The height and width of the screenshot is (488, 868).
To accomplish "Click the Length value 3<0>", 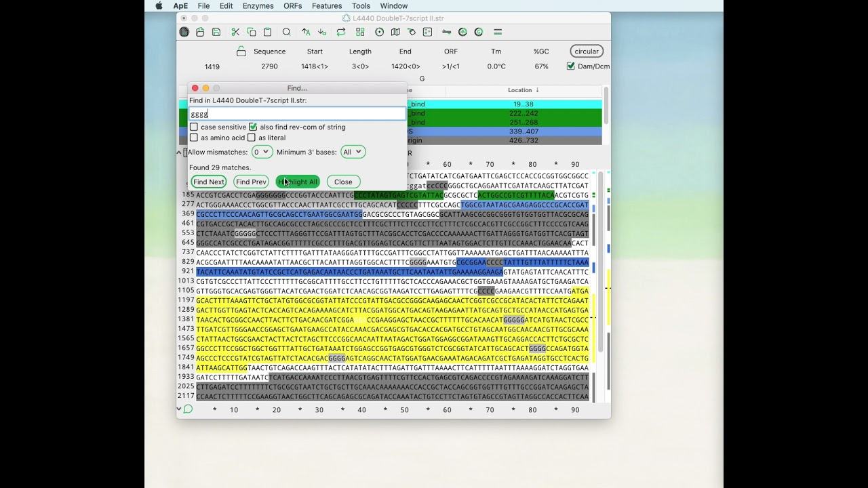I will coord(360,66).
